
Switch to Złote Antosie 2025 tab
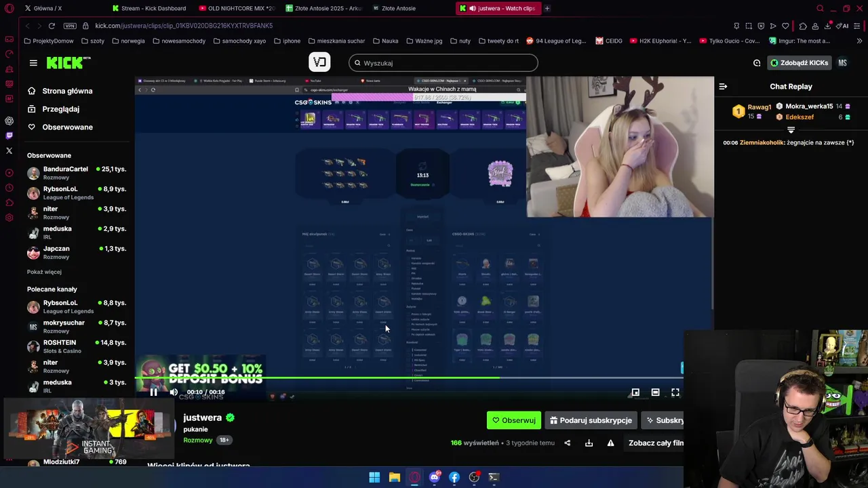pos(324,8)
